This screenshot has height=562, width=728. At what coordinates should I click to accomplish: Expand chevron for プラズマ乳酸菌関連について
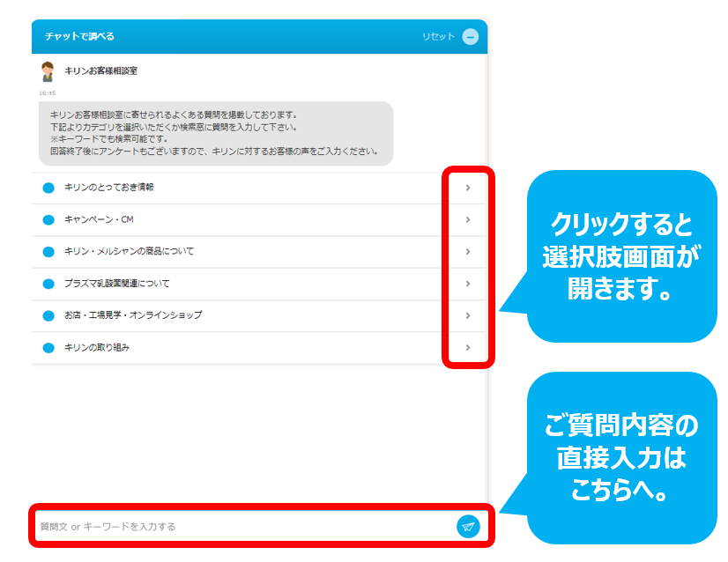click(x=468, y=284)
